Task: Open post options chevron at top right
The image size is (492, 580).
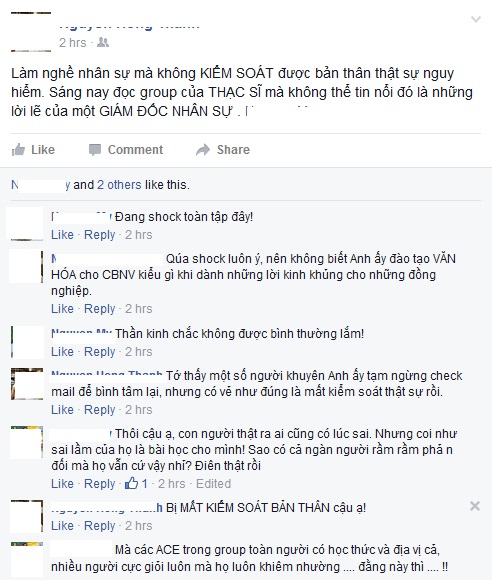Action: pos(476,19)
